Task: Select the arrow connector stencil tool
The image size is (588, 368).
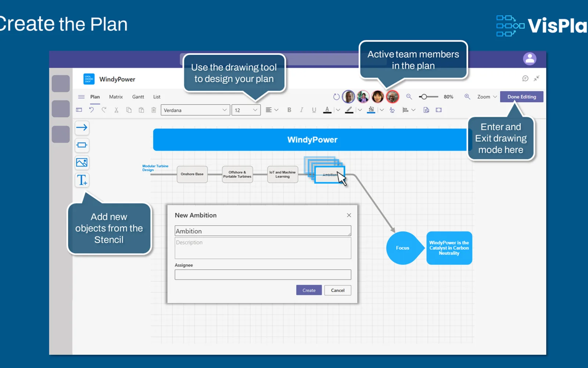Action: click(x=82, y=128)
